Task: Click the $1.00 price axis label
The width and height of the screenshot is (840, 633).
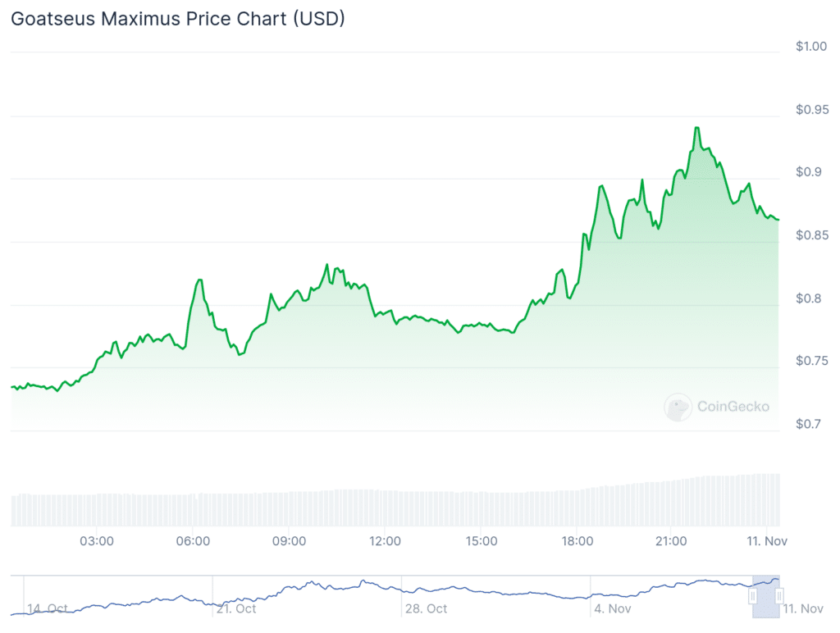Action: pyautogui.click(x=811, y=47)
